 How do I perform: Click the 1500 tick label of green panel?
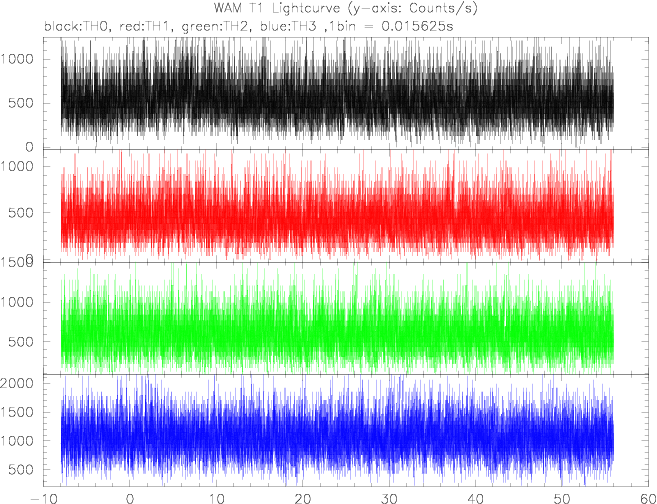[x=16, y=262]
